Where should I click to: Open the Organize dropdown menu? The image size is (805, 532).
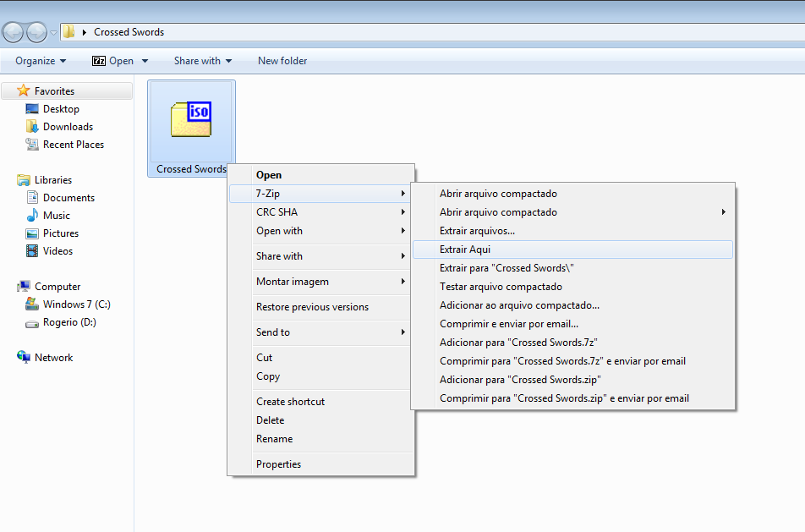tap(40, 61)
